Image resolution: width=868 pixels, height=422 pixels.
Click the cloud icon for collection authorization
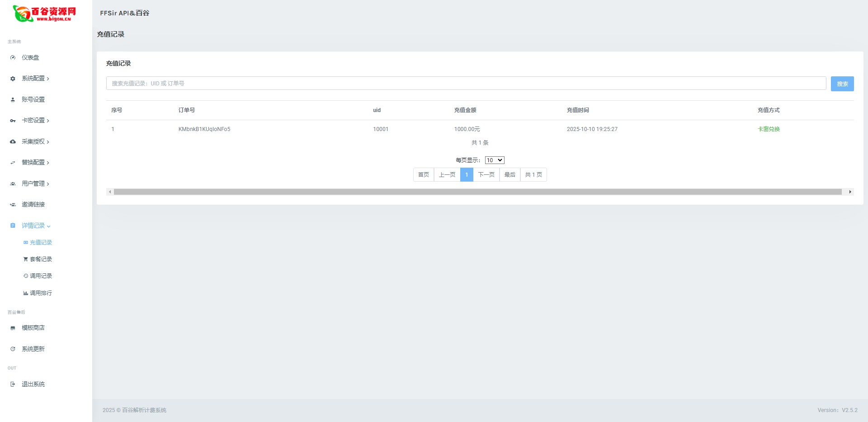(13, 142)
